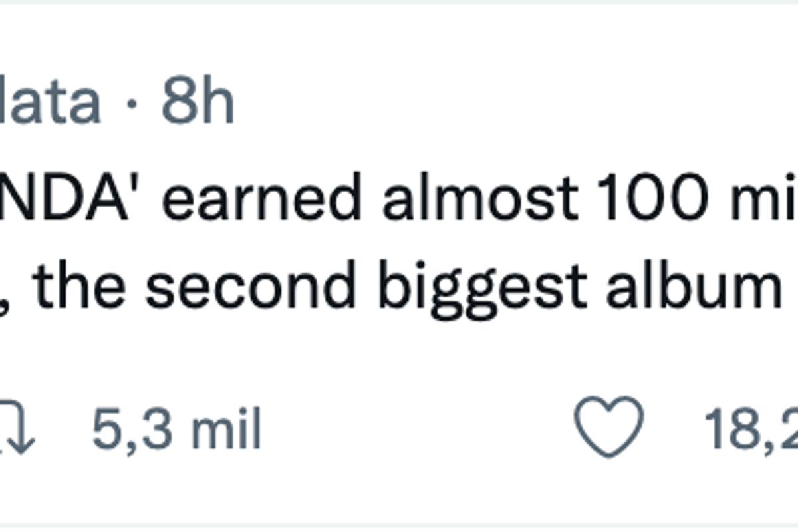Screen dimensions: 798x532
Task: Click the 5,3 mil retweet count
Action: click(x=176, y=429)
